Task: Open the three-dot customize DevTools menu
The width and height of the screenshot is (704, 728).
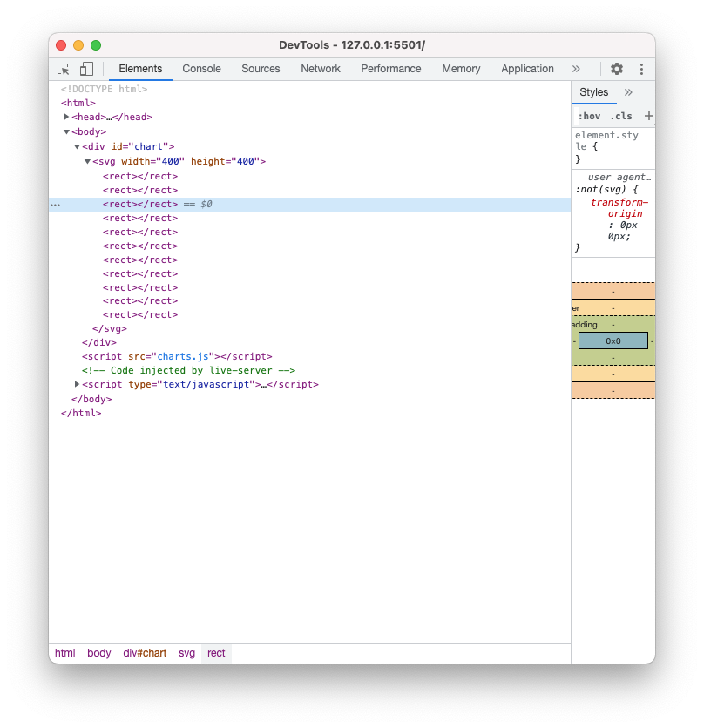Action: tap(641, 69)
